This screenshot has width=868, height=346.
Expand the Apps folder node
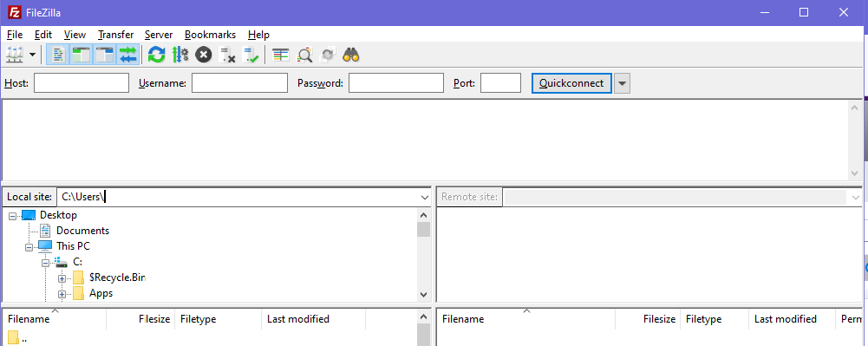(x=62, y=294)
